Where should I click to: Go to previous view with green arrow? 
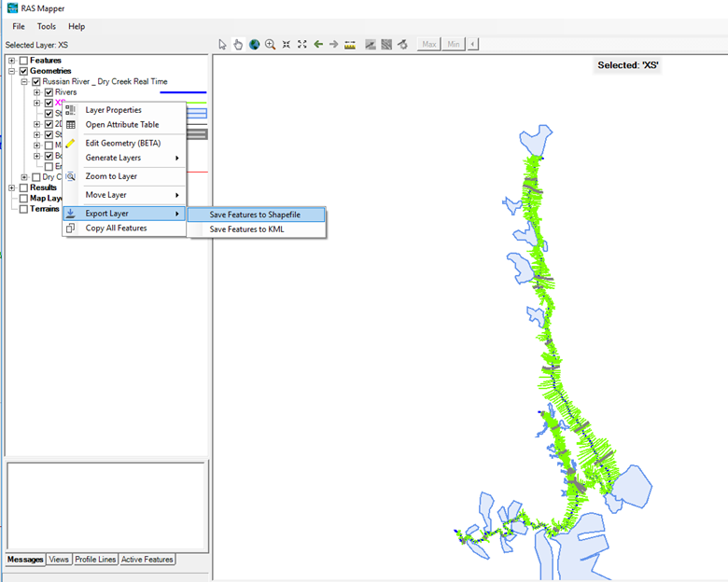[318, 44]
